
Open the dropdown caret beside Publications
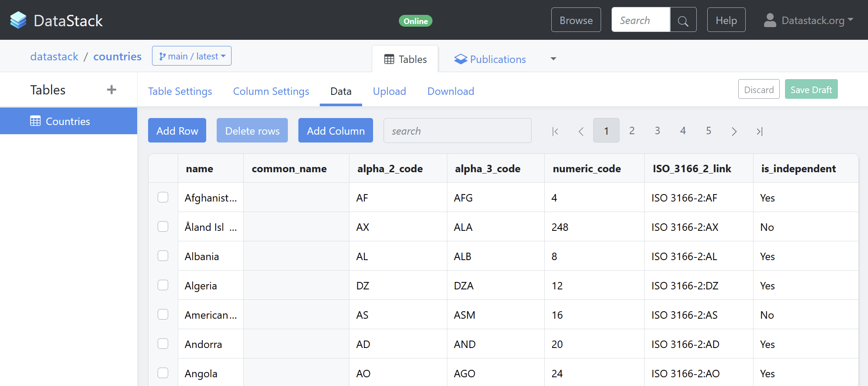(553, 59)
